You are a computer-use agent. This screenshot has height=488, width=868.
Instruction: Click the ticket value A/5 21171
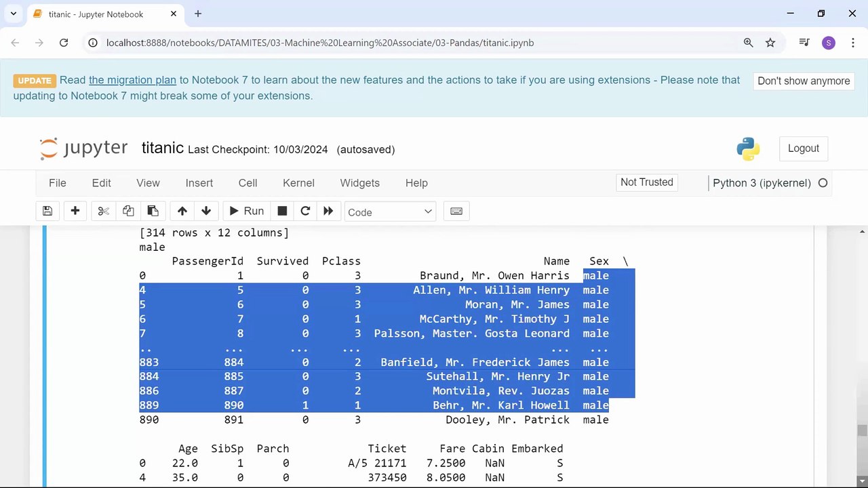[377, 464]
